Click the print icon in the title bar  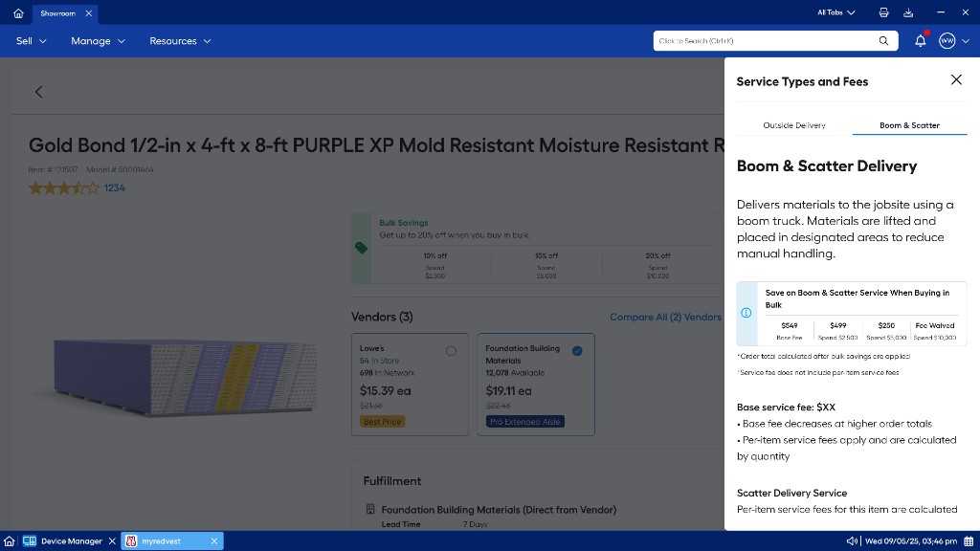[x=883, y=12]
